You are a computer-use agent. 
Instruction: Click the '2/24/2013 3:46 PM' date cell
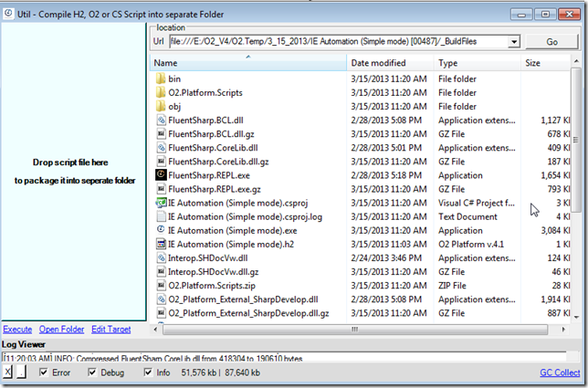[x=386, y=258]
